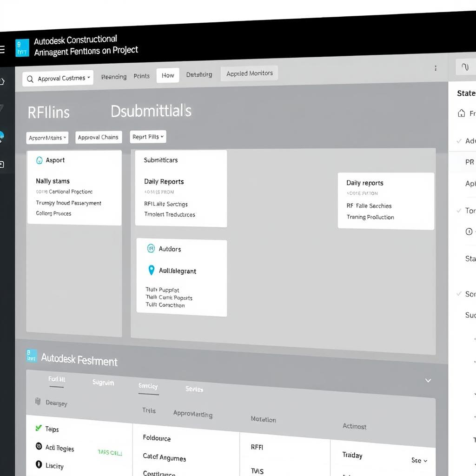The width and height of the screenshot is (476, 476).
Task: Open the Approval Custmes dropdown
Action: pos(58,79)
